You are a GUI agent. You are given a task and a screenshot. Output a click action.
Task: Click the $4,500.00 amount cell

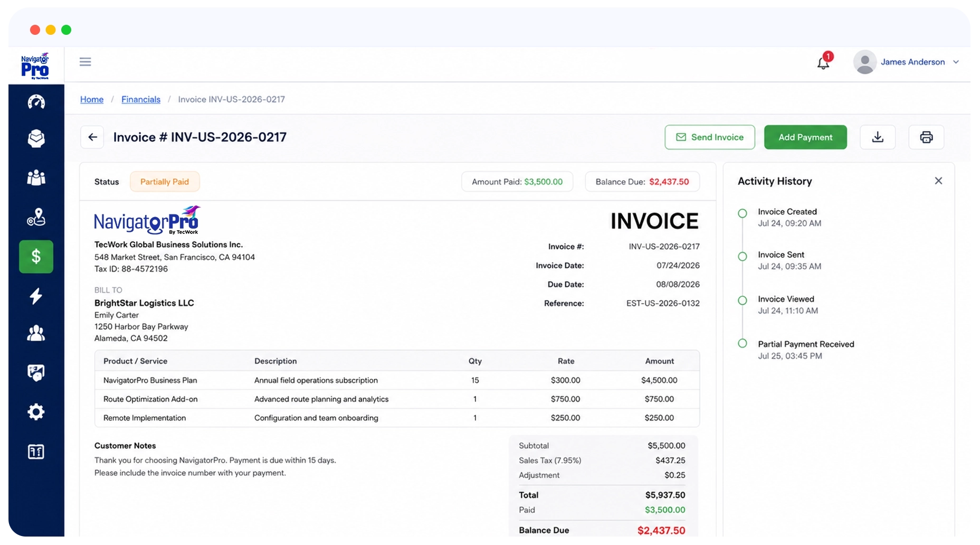pos(659,380)
